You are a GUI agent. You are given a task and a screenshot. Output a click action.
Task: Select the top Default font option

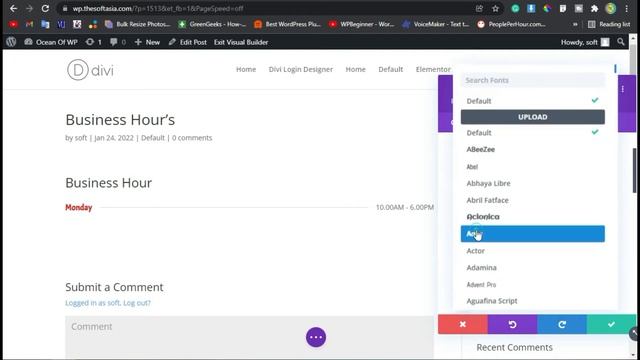(x=533, y=101)
